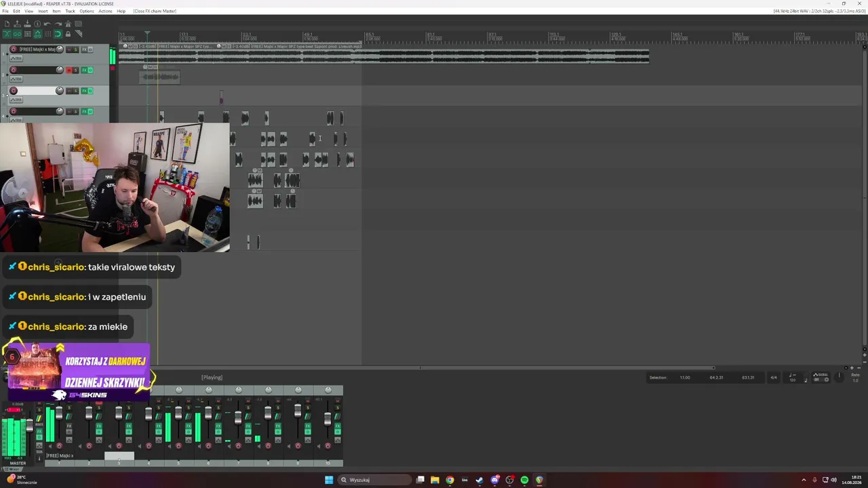Toggle envelope points move with items

click(37, 34)
